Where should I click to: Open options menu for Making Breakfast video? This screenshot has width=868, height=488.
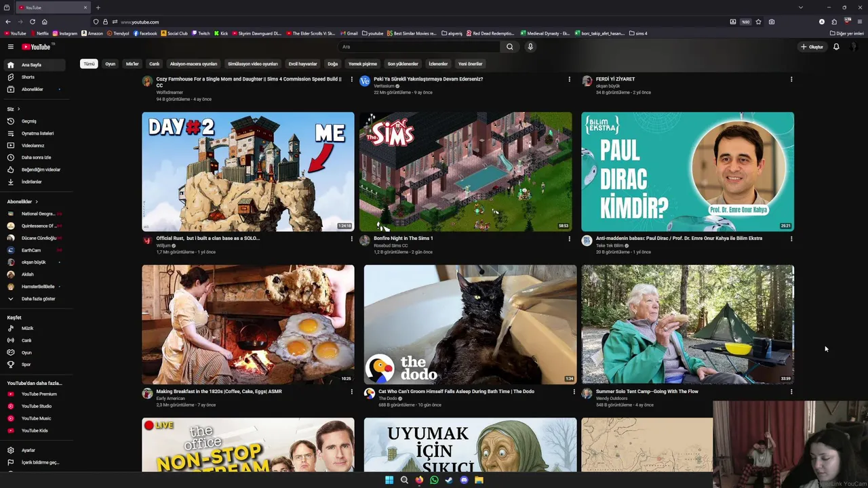pyautogui.click(x=351, y=392)
